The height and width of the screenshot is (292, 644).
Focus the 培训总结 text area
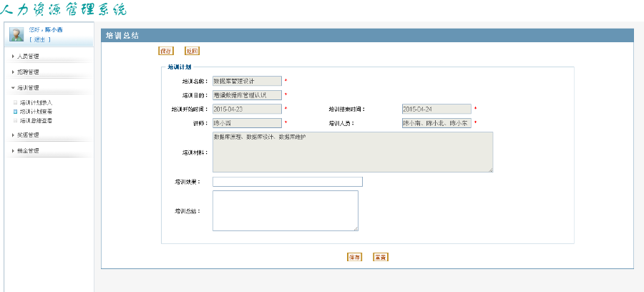pos(286,210)
